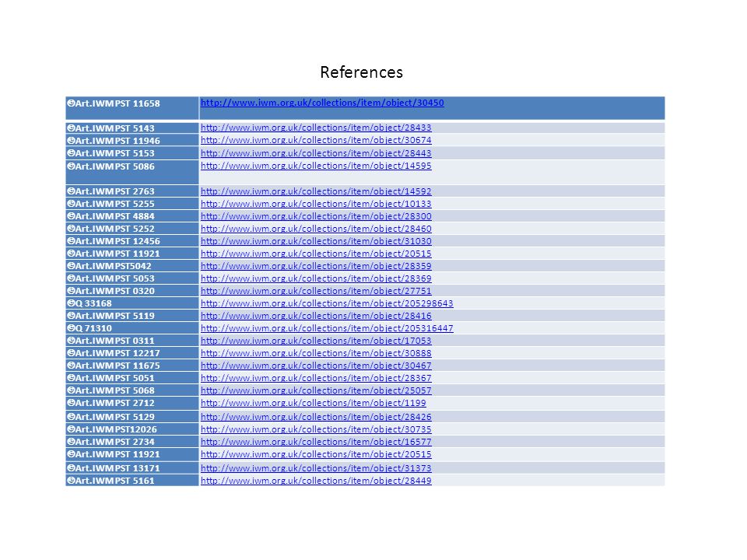Image resolution: width=747 pixels, height=560 pixels.
Task: Select the cell 'Art.IWM PST5042'
Action: pyautogui.click(x=132, y=266)
